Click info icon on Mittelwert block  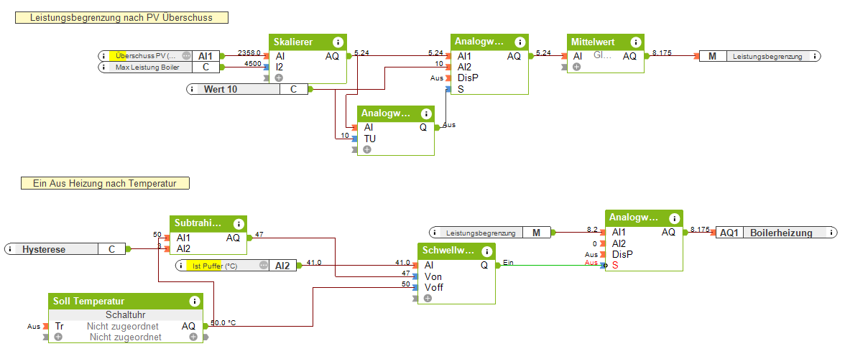point(634,42)
